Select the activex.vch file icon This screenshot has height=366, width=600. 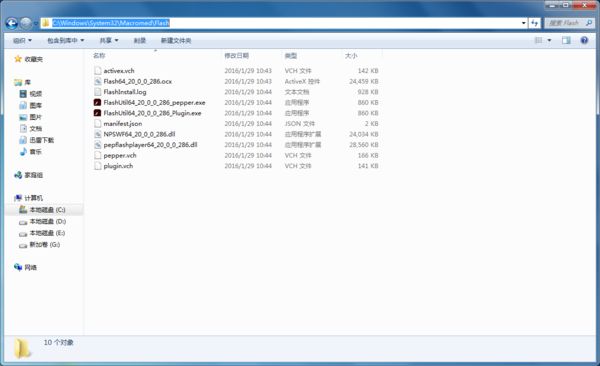click(x=98, y=71)
